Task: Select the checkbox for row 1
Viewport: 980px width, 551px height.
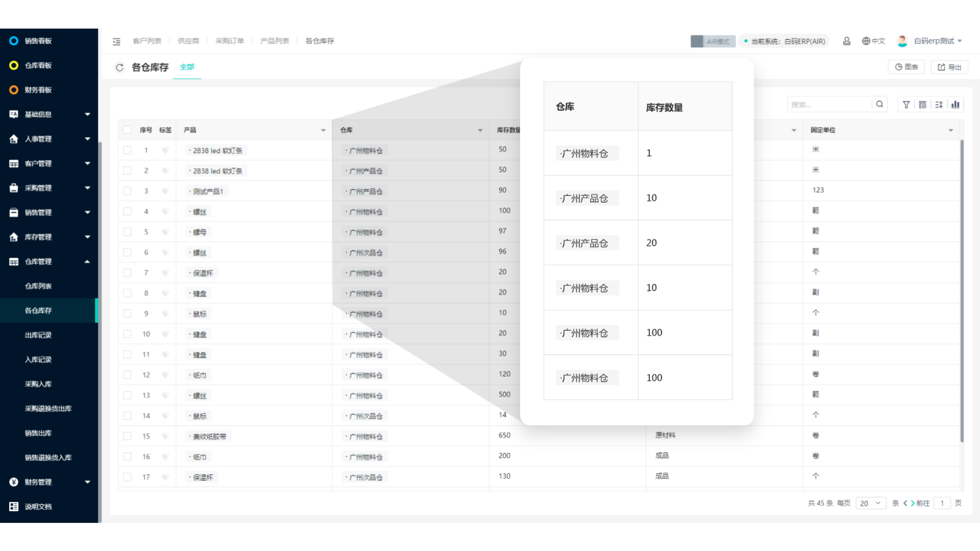Action: click(x=127, y=150)
